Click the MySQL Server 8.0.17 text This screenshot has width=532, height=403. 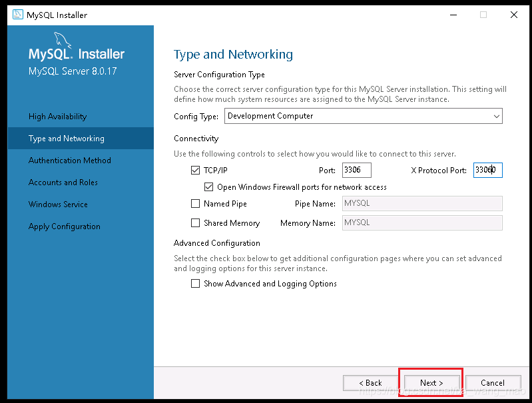tap(73, 71)
